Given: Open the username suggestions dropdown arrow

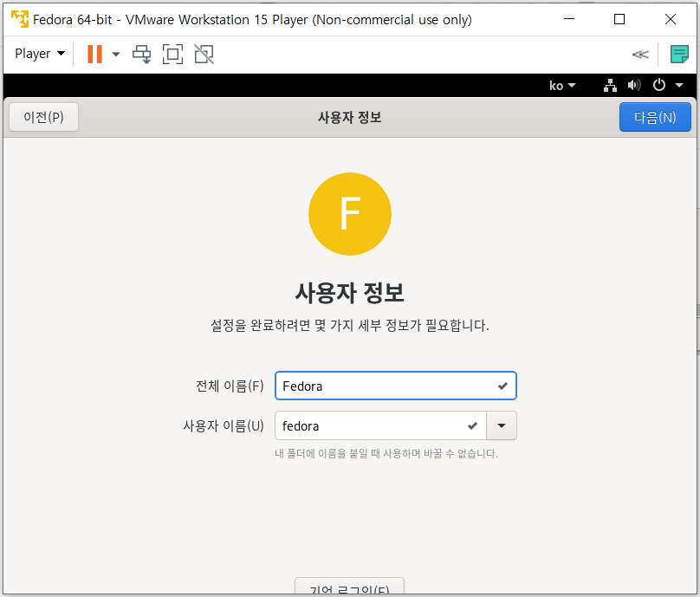Looking at the screenshot, I should [502, 426].
